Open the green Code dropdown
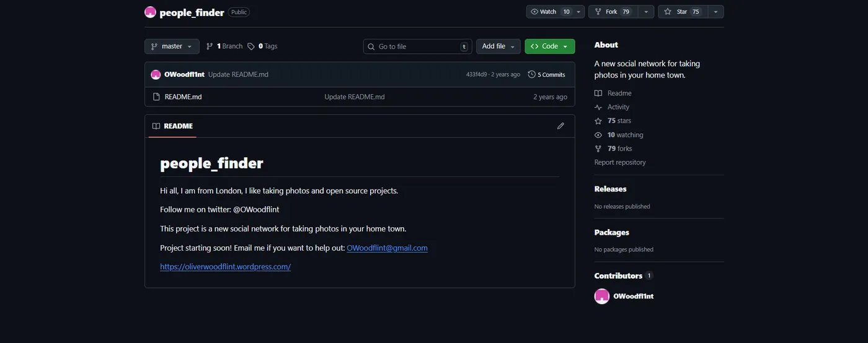868x343 pixels. (550, 46)
